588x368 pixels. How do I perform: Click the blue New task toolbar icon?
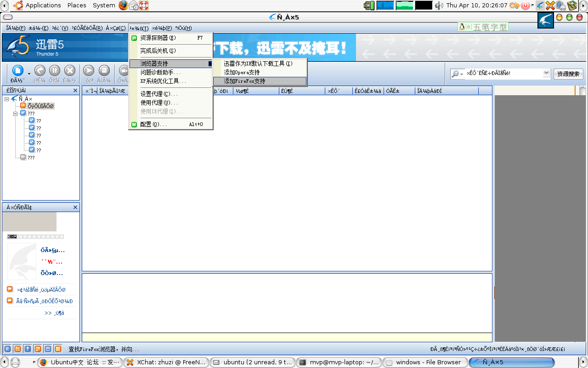click(17, 70)
